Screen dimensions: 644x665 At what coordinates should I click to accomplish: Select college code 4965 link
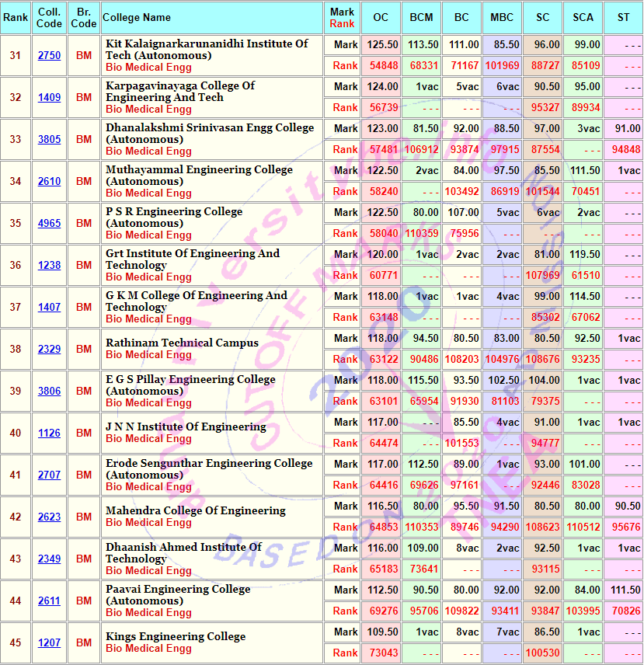point(49,224)
